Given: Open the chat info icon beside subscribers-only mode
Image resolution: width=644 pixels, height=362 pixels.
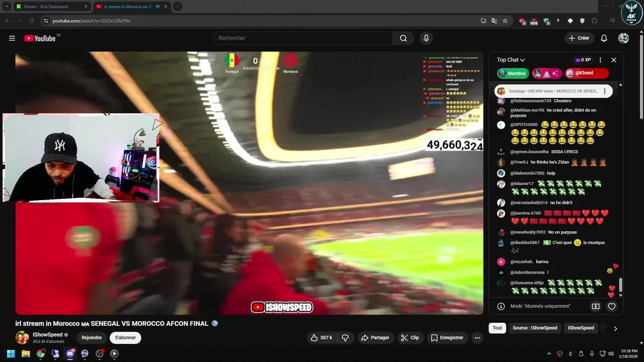Looking at the screenshot, I should pos(501,306).
